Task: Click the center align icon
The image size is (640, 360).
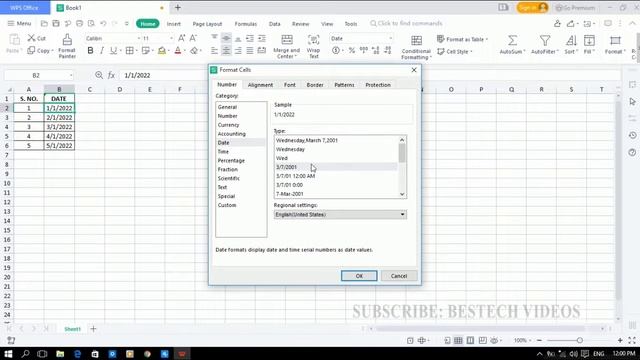Action: pyautogui.click(x=226, y=51)
